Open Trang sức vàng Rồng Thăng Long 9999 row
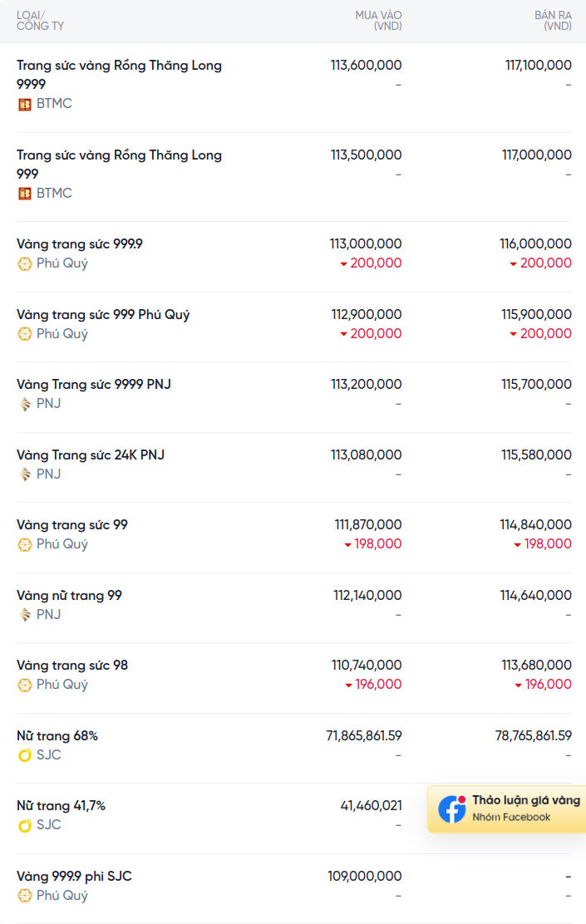 click(294, 87)
